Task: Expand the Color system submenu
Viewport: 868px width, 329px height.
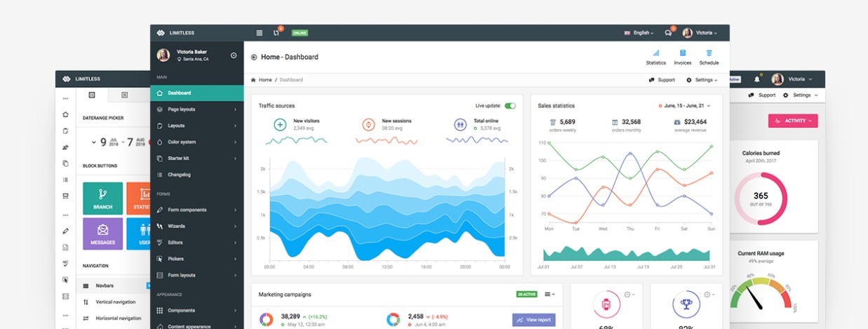Action: [197, 142]
